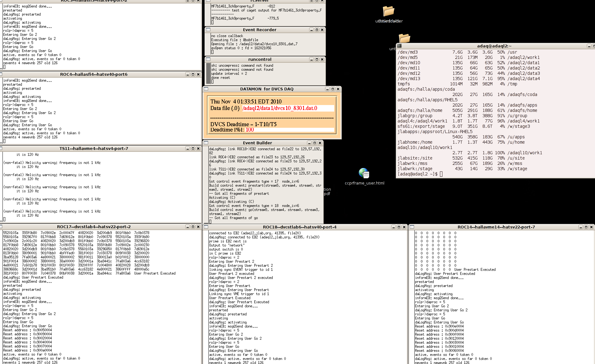Focus the adaq@adaql2:~ terminal title bar
Viewport: 595px width, 364px height.
(494, 46)
